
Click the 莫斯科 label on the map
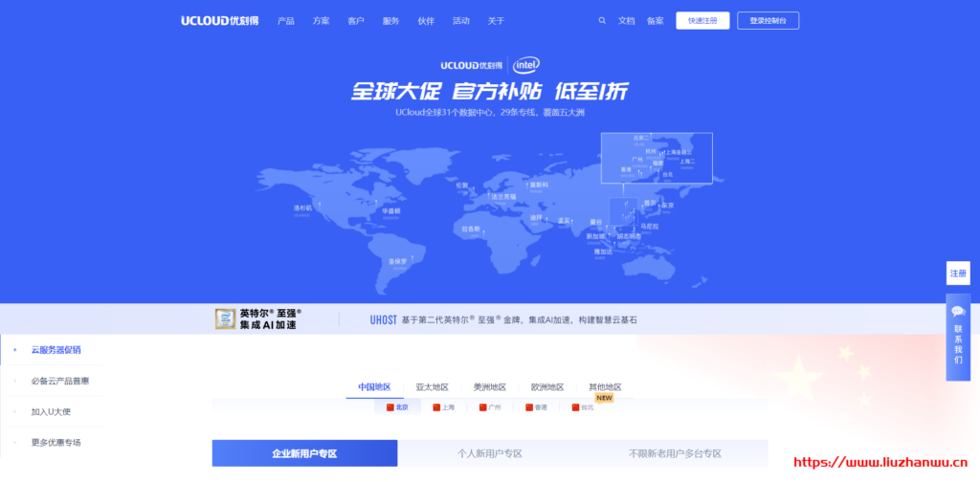[x=539, y=186]
